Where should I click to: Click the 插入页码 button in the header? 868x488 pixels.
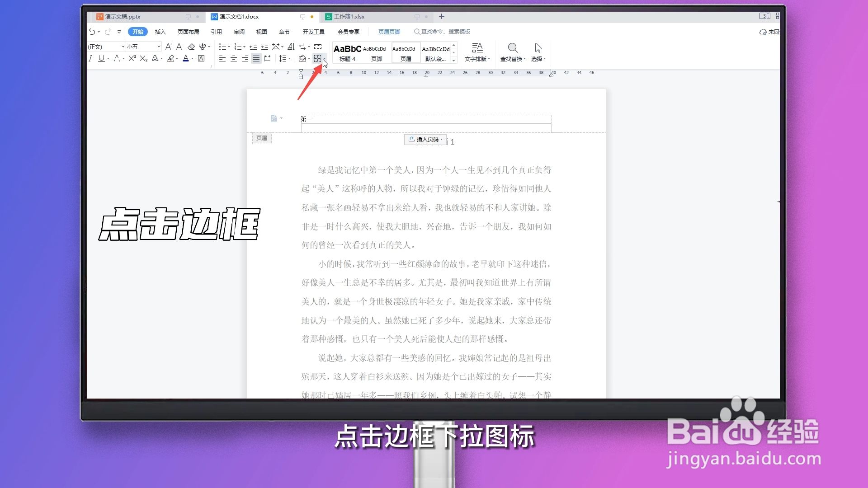pyautogui.click(x=425, y=140)
